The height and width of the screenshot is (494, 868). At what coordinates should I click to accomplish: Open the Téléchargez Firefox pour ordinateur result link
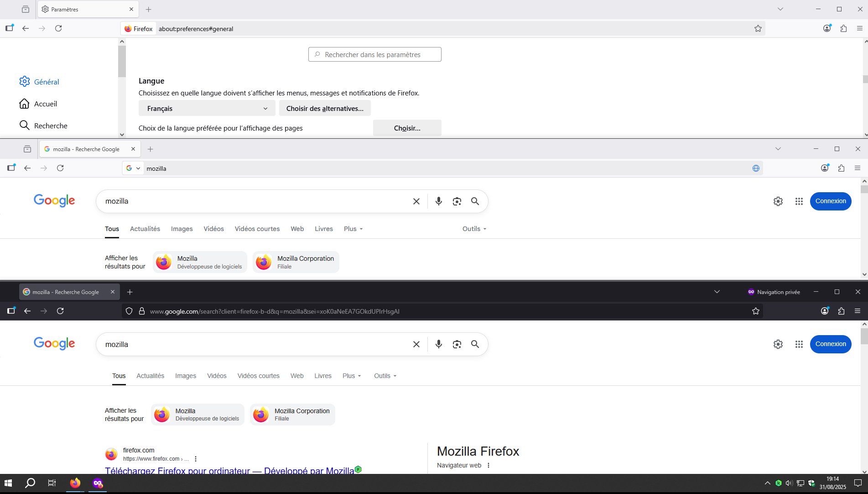(x=229, y=470)
